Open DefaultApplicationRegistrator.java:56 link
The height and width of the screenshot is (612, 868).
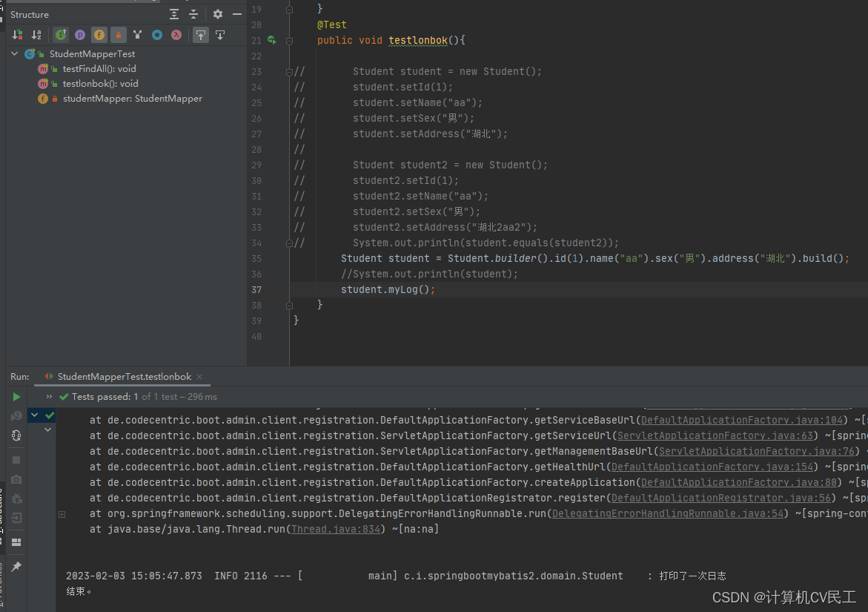point(721,497)
